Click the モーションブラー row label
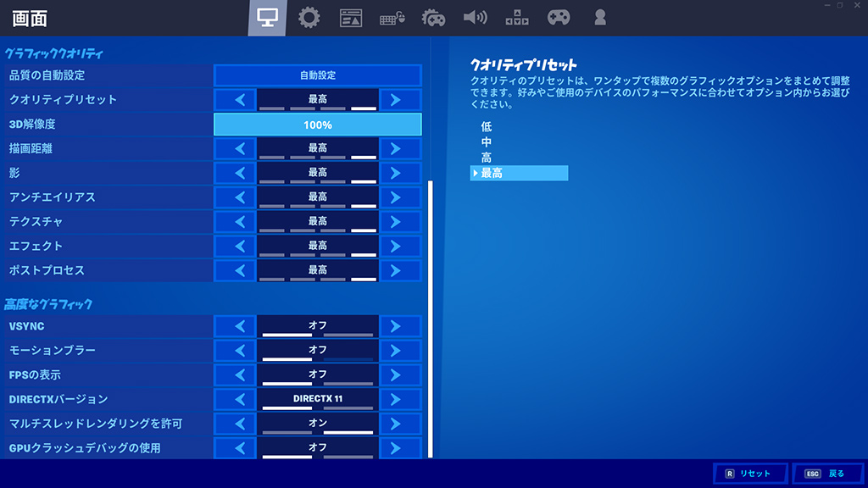The image size is (868, 488). (x=52, y=350)
